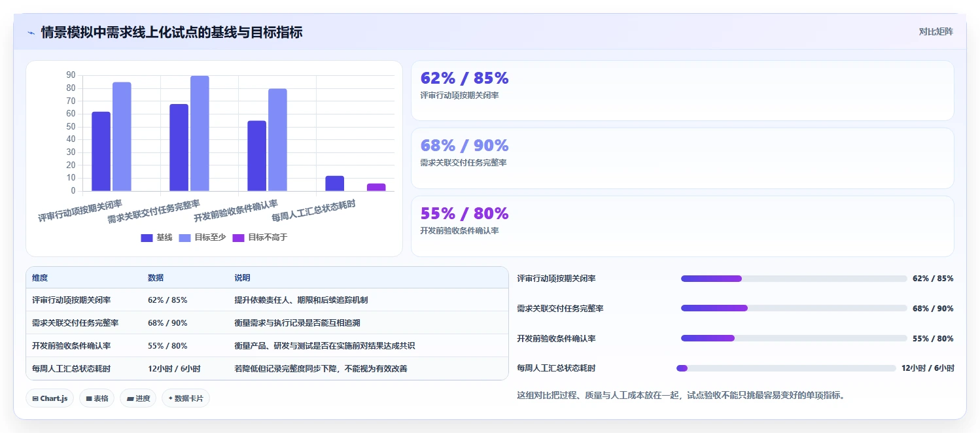Click chart axis label 评审行动项按期关闭率
The height and width of the screenshot is (433, 980).
pos(80,211)
